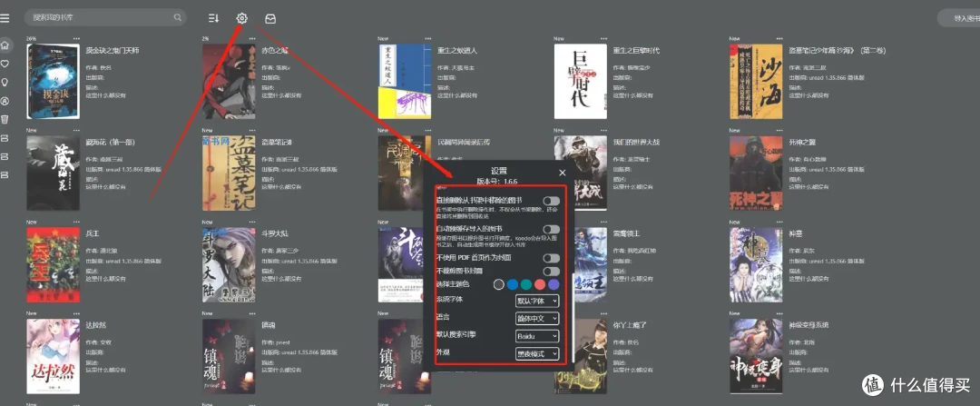Click the title 民调局异闻录后传
Image resolution: width=980 pixels, height=406 pixels.
[x=464, y=142]
